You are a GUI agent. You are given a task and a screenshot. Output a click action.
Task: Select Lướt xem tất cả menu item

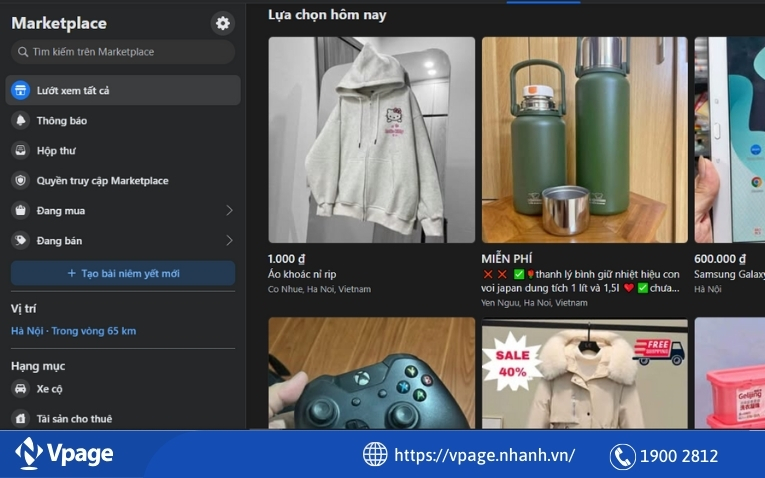tap(73, 91)
